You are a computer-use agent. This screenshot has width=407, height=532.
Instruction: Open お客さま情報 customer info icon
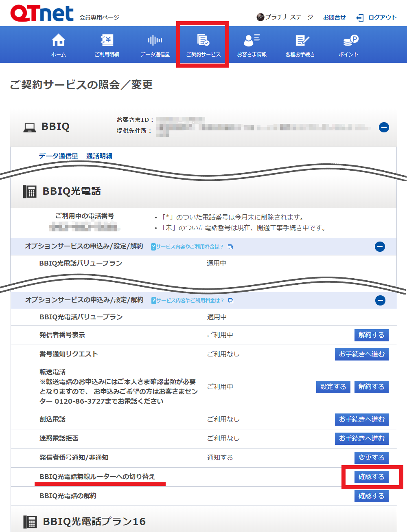click(x=252, y=40)
